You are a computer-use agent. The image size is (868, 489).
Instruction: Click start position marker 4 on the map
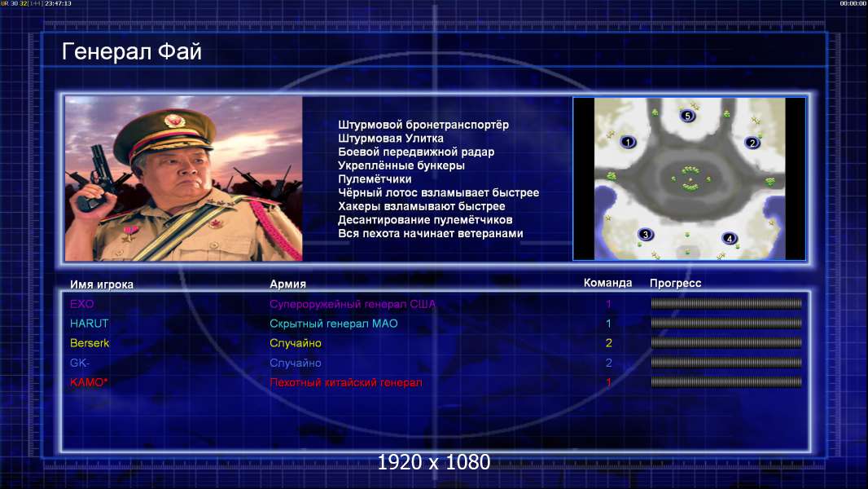coord(730,238)
